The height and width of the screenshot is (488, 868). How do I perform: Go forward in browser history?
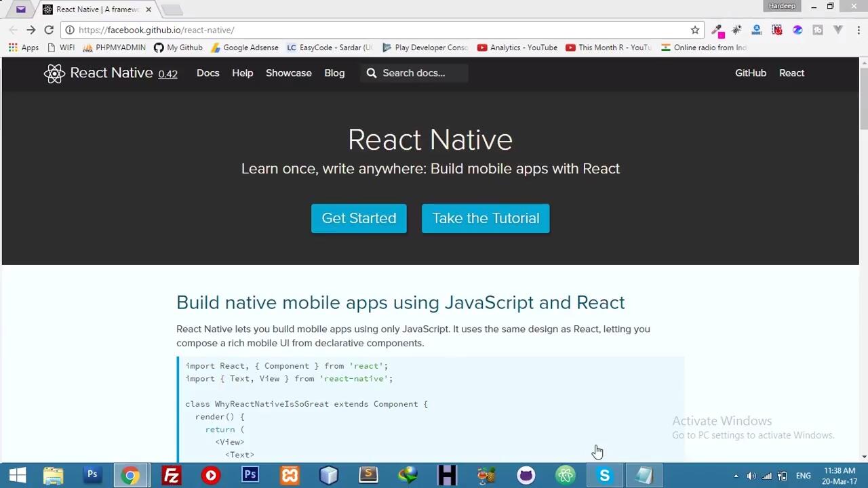click(x=31, y=30)
